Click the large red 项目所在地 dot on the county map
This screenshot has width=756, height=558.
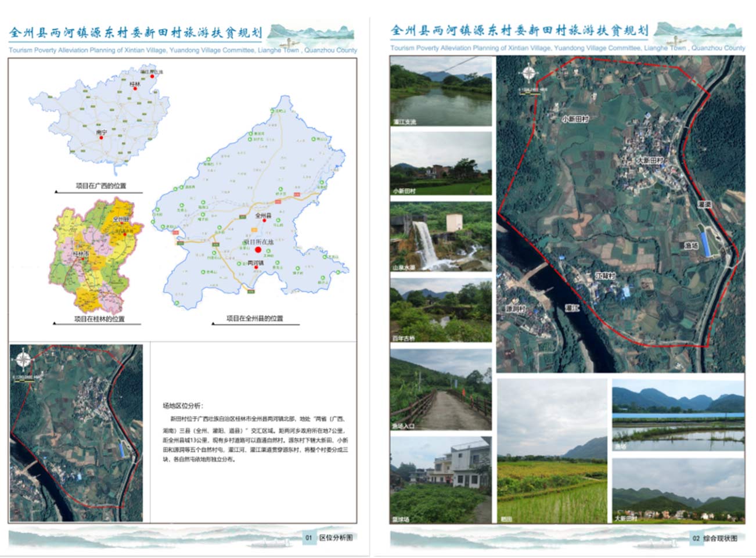(258, 250)
